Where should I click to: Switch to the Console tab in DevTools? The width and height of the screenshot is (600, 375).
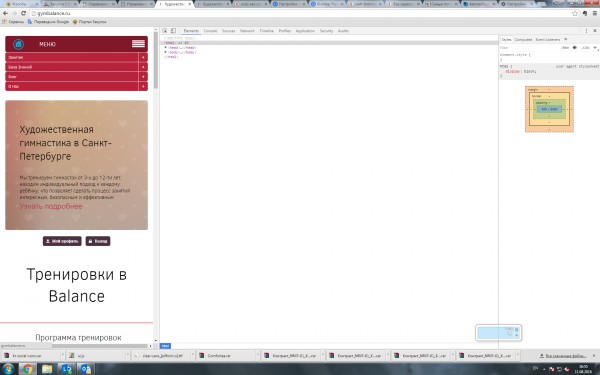[210, 31]
